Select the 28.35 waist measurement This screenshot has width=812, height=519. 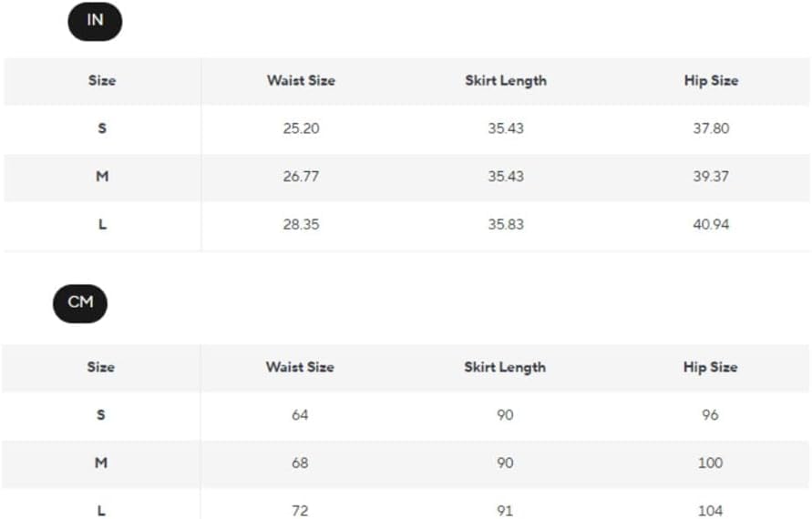point(301,224)
